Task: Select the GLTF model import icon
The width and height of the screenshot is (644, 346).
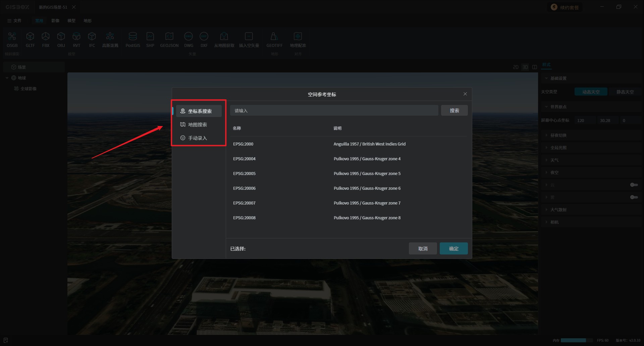Action: coord(30,37)
